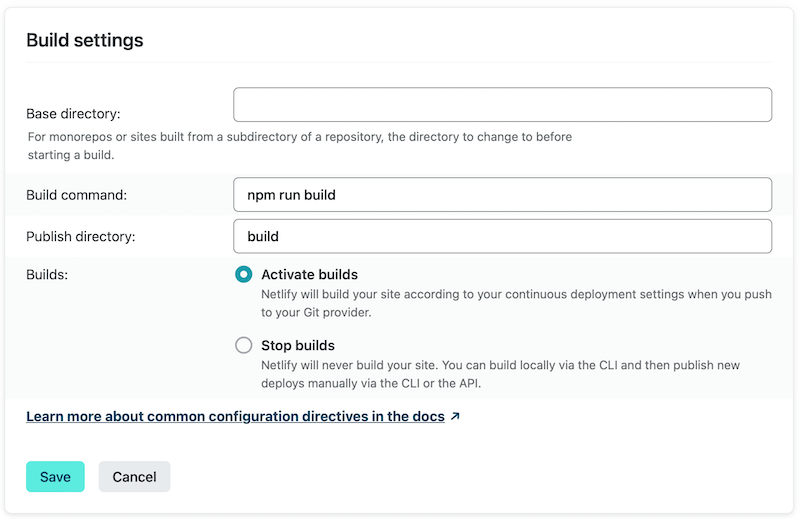Select the Stop builds radio button
This screenshot has height=519, width=800.
tap(244, 345)
